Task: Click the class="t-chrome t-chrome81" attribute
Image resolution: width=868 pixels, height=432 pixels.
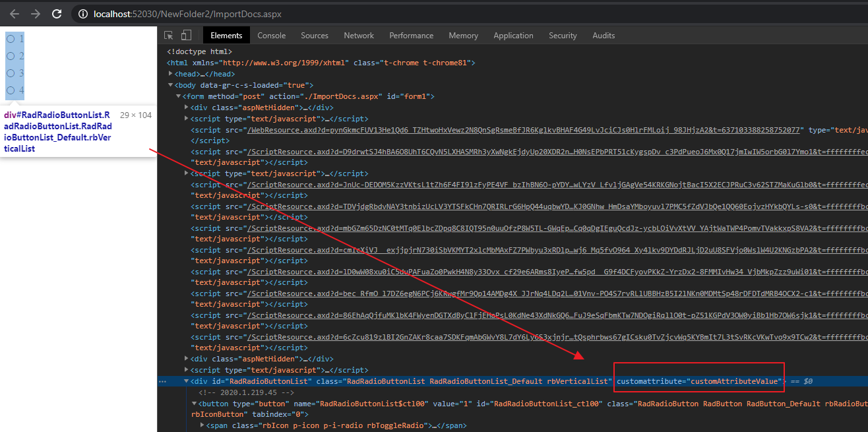Action: [412, 63]
